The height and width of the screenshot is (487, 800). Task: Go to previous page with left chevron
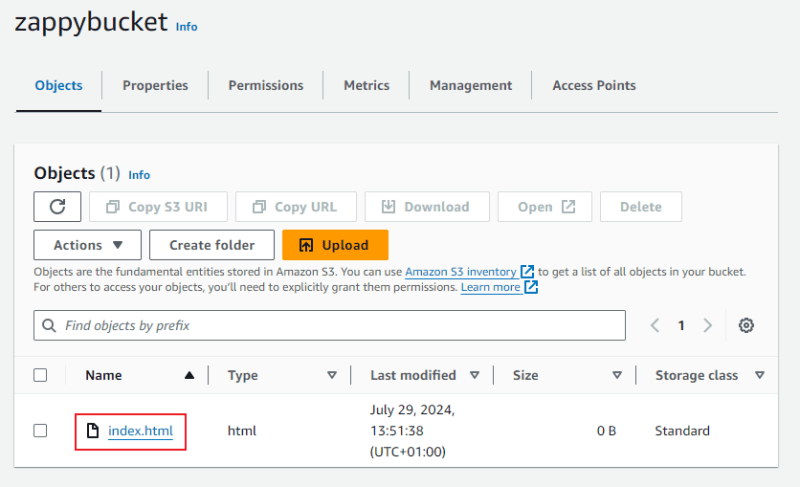[x=655, y=325]
